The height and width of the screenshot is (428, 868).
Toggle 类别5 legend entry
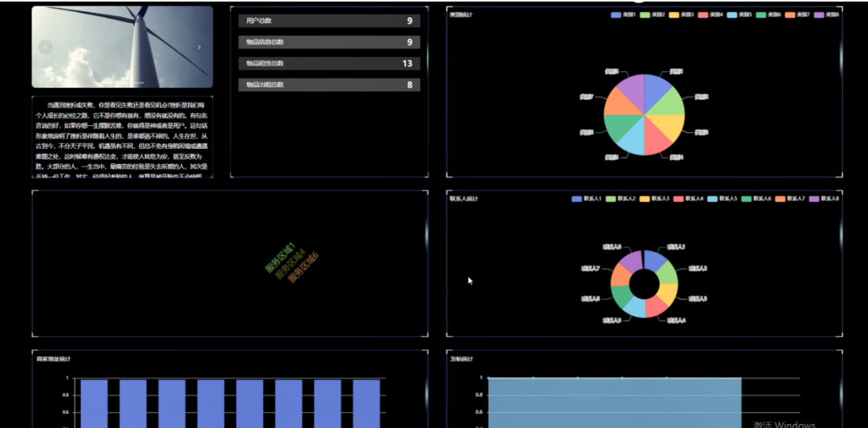click(739, 14)
